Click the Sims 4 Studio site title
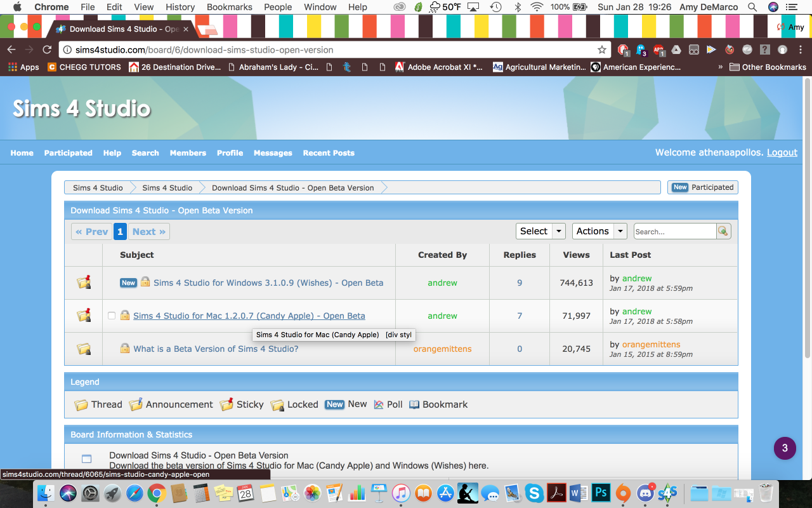812x508 pixels. [x=82, y=109]
